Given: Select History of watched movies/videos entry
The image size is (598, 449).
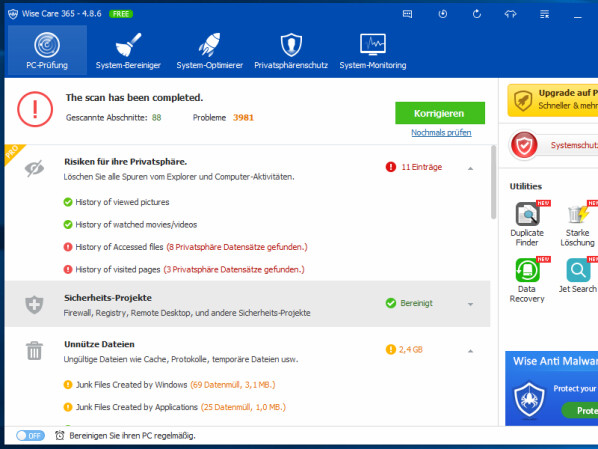Looking at the screenshot, I should click(136, 225).
